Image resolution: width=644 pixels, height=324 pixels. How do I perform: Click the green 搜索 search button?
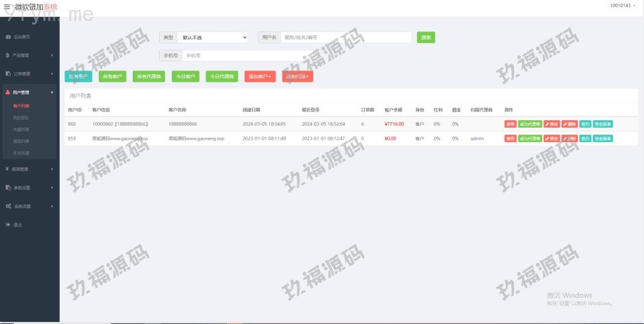click(426, 38)
